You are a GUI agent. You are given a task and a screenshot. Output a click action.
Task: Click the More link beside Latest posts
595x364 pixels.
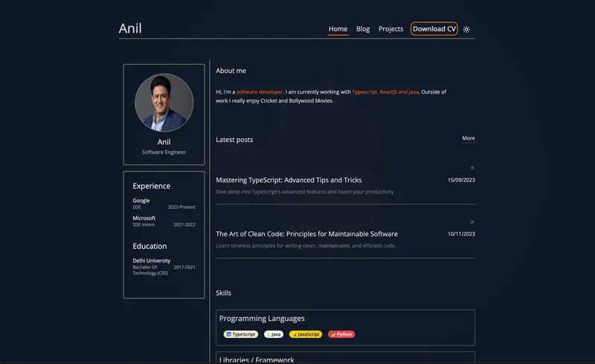tap(468, 138)
